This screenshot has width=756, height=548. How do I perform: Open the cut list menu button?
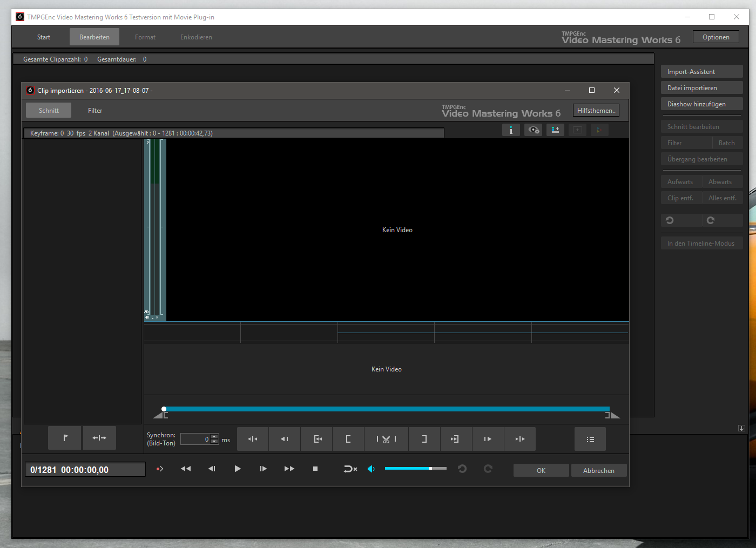pyautogui.click(x=590, y=439)
